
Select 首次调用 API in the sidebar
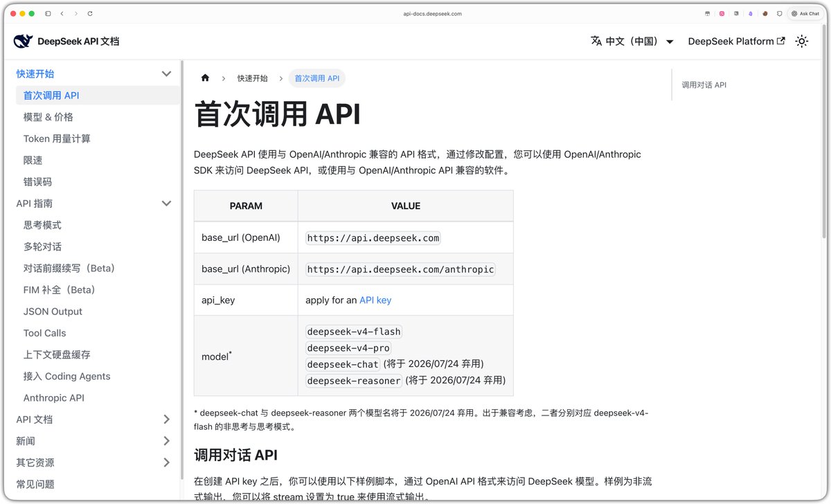tap(98, 96)
